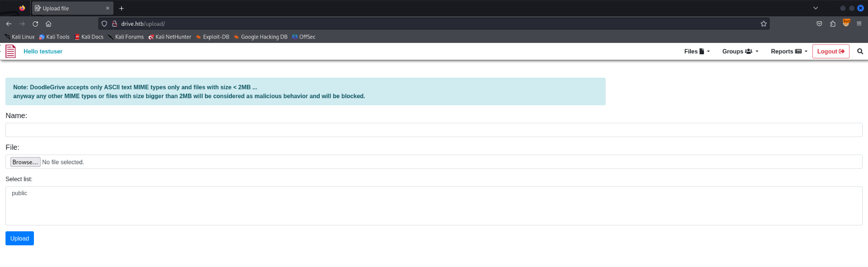This screenshot has width=868, height=267.
Task: Open Firefox application hamburger menu
Action: pos(859,24)
